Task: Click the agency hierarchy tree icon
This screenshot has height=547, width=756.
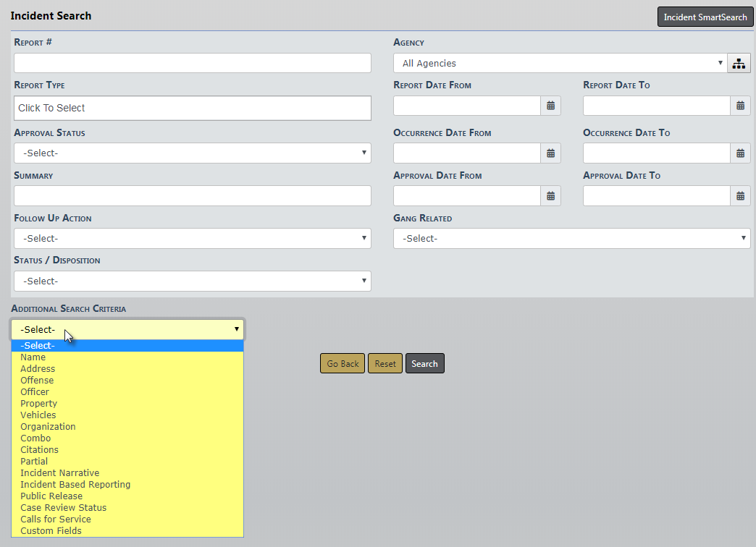Action: pyautogui.click(x=739, y=64)
